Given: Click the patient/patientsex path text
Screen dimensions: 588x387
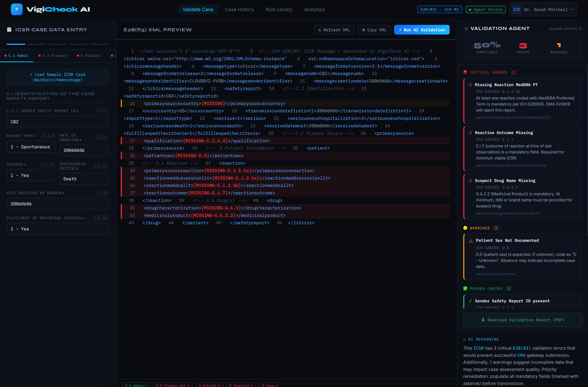Looking at the screenshot, I should point(496,274).
